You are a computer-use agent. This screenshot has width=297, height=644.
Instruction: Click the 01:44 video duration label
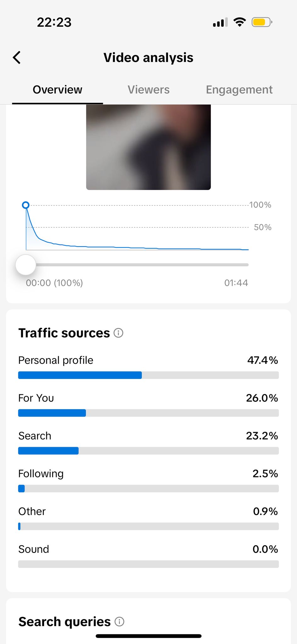(x=236, y=283)
